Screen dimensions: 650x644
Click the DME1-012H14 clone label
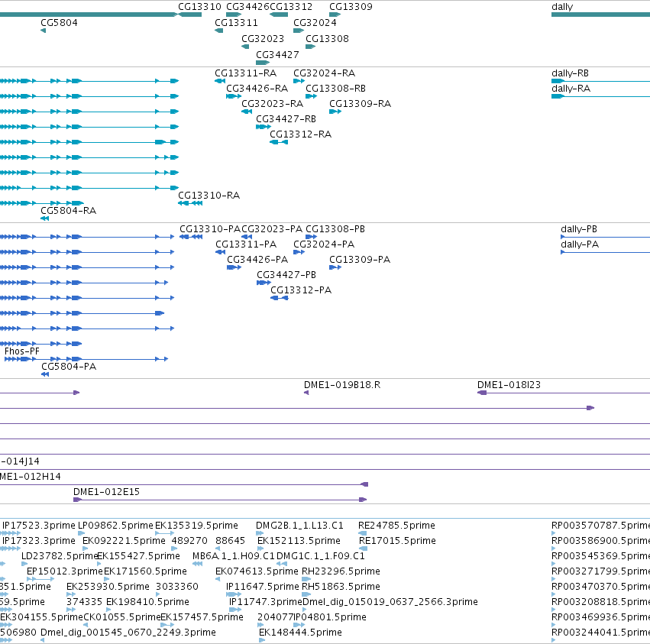coord(31,477)
